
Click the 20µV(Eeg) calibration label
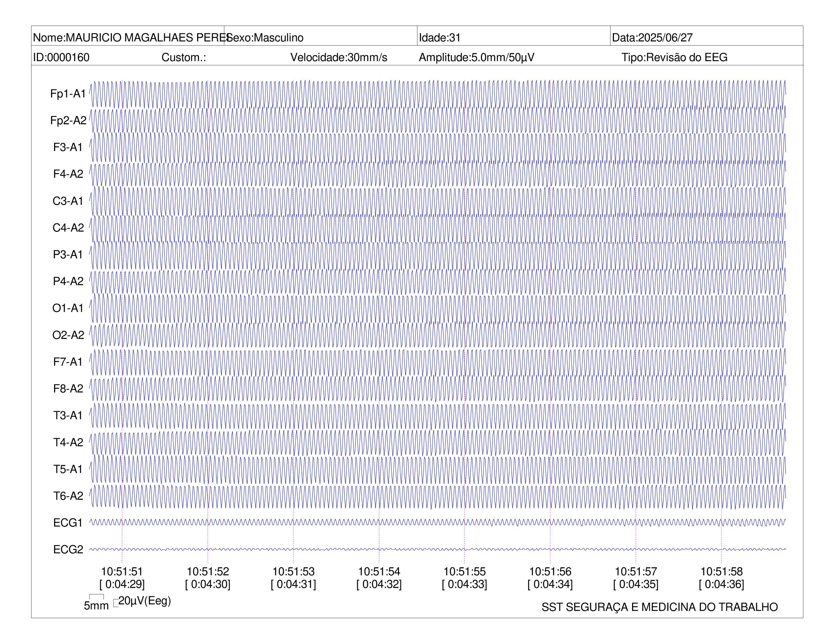144,601
